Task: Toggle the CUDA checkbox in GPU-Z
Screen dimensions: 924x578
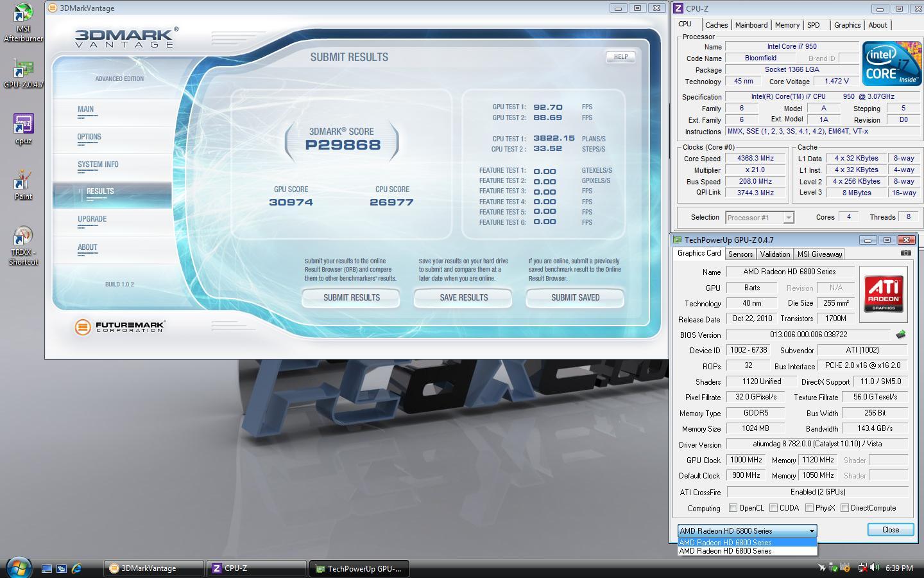Action: pos(773,507)
